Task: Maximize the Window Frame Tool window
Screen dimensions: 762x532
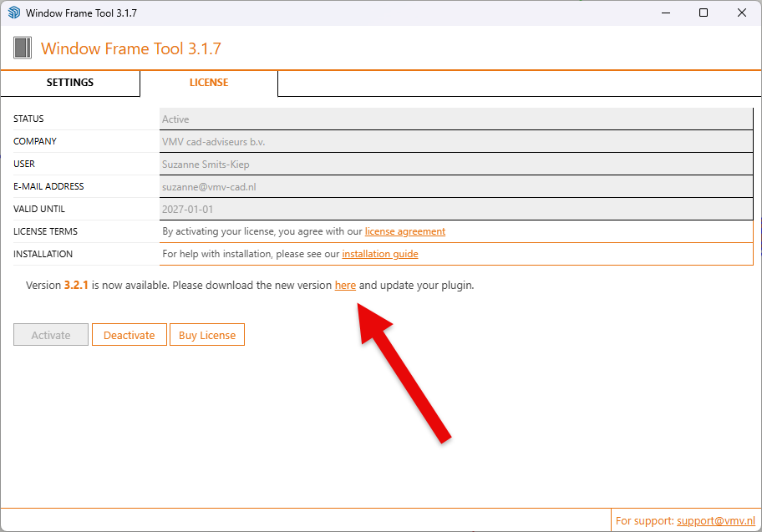Action: (704, 13)
